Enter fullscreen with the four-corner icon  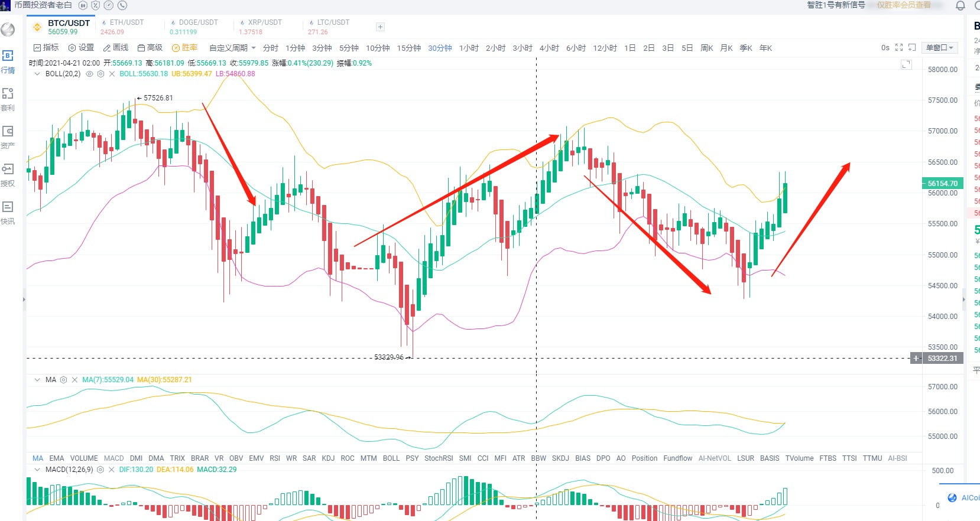[x=899, y=48]
